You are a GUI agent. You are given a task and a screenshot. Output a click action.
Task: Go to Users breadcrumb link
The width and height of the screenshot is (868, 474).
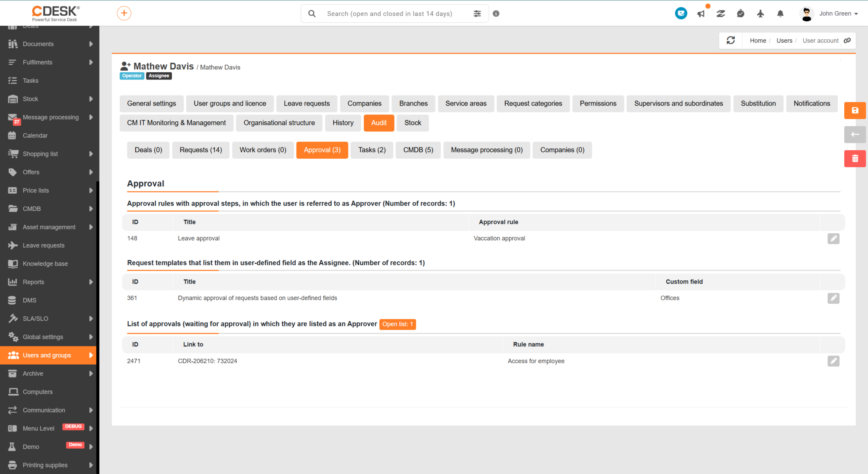point(784,41)
